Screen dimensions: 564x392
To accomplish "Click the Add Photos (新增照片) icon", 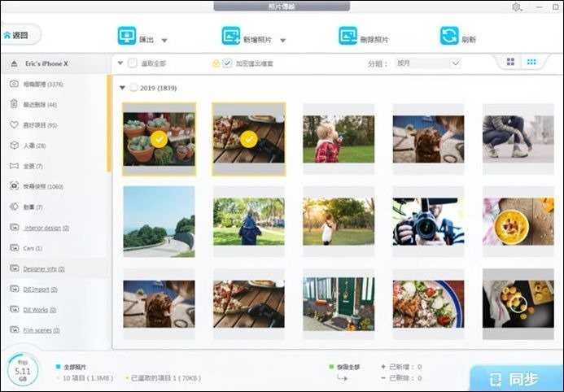I will [x=230, y=36].
